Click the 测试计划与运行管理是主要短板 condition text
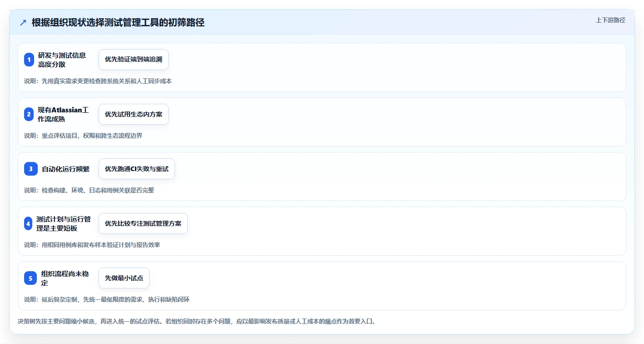 (64, 223)
